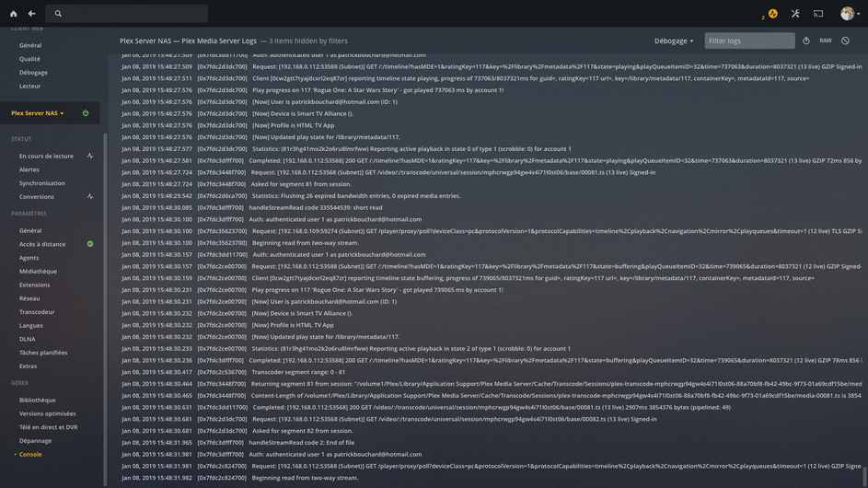Click the back arrow icon
Viewport: 868px width, 488px height.
click(x=31, y=13)
